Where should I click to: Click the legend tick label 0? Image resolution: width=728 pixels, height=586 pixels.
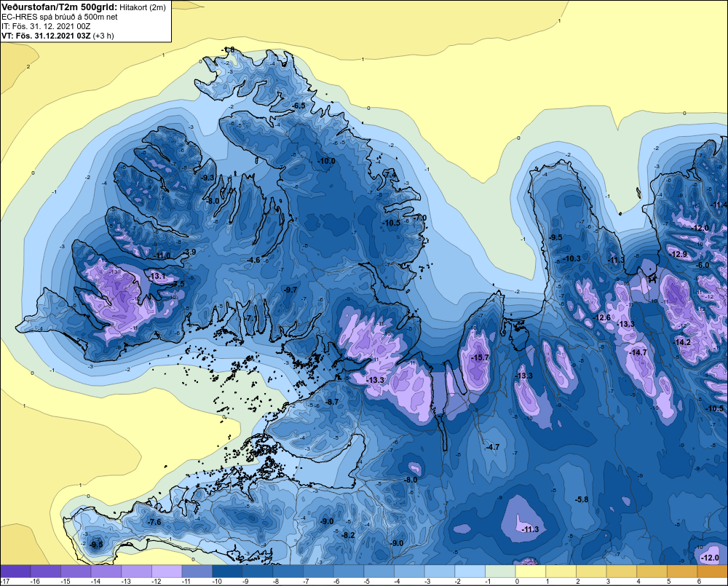(x=517, y=582)
